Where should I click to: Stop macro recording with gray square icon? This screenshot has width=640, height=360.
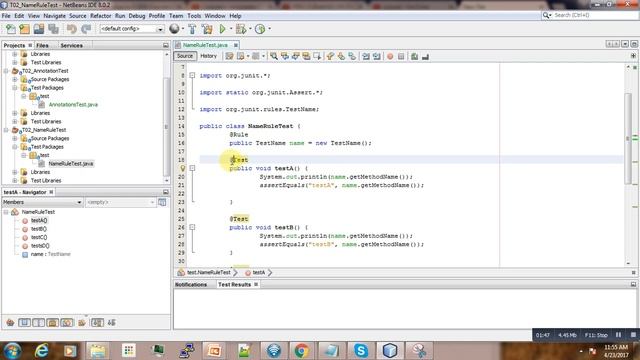[401, 56]
